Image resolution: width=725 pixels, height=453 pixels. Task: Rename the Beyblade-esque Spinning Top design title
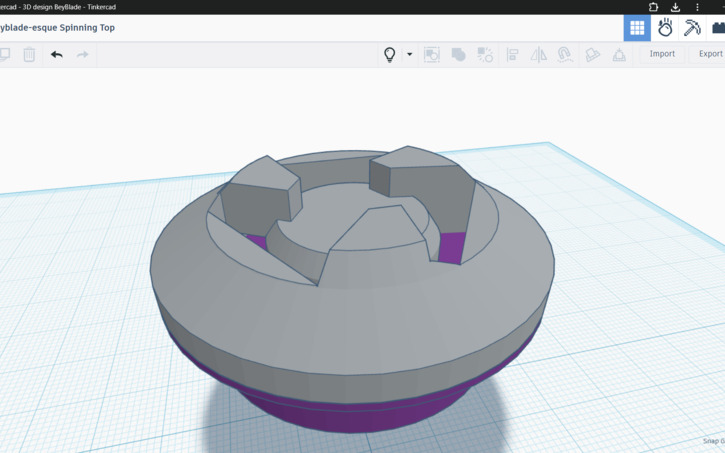tap(56, 28)
